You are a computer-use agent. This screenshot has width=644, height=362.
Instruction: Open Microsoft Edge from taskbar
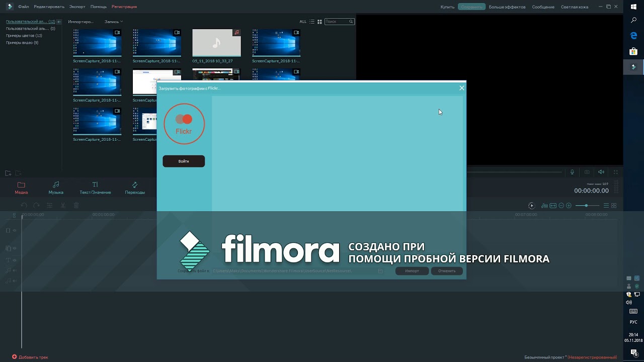[x=633, y=36]
